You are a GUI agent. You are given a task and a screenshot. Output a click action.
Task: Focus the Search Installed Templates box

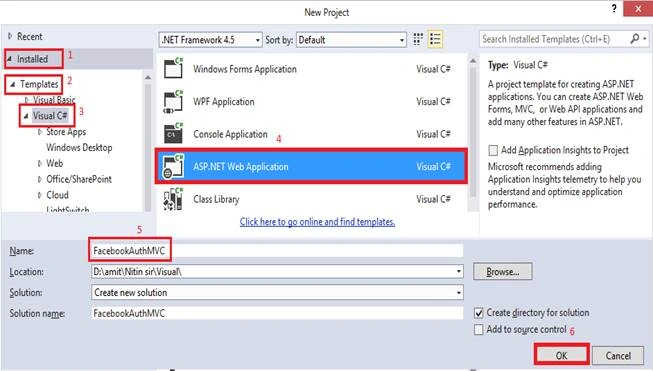pos(554,39)
